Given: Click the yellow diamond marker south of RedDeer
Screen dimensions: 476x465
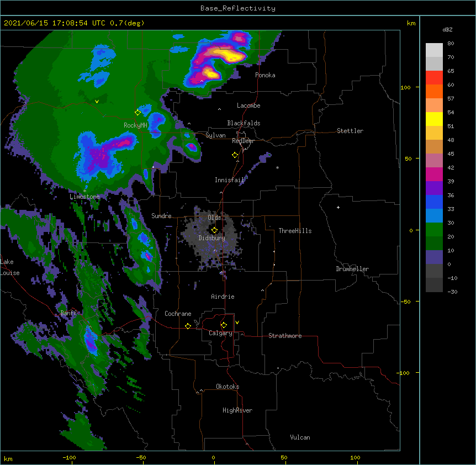Looking at the screenshot, I should point(235,155).
